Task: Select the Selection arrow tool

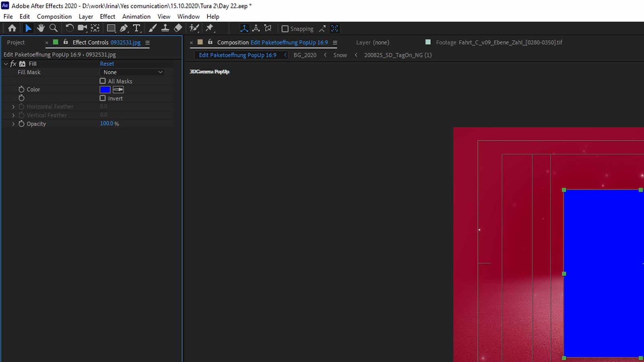Action: (28, 28)
